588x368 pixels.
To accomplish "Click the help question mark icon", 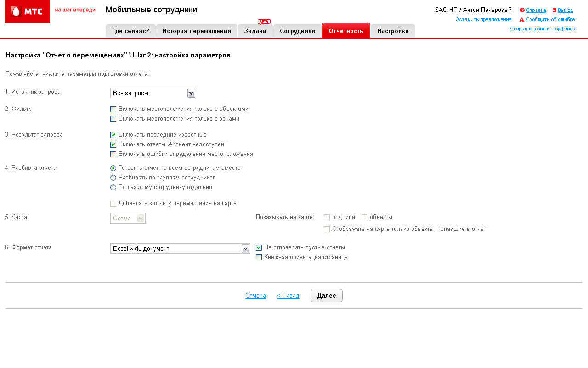I will (522, 10).
